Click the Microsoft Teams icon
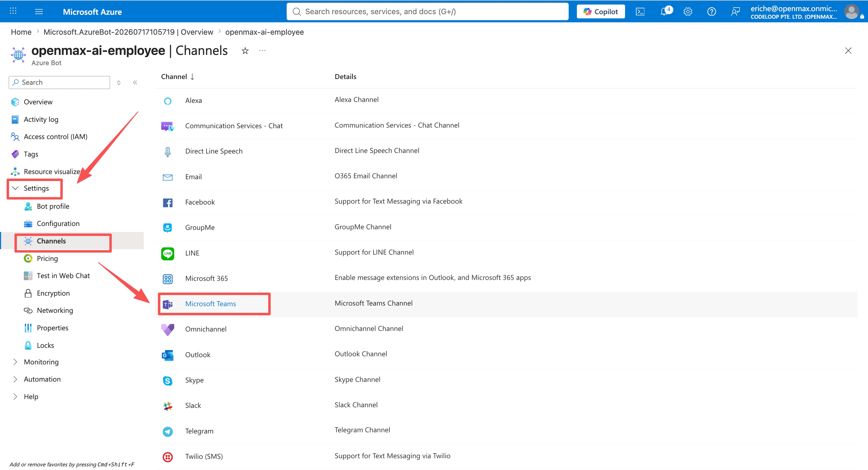The width and height of the screenshot is (868, 470). [168, 304]
